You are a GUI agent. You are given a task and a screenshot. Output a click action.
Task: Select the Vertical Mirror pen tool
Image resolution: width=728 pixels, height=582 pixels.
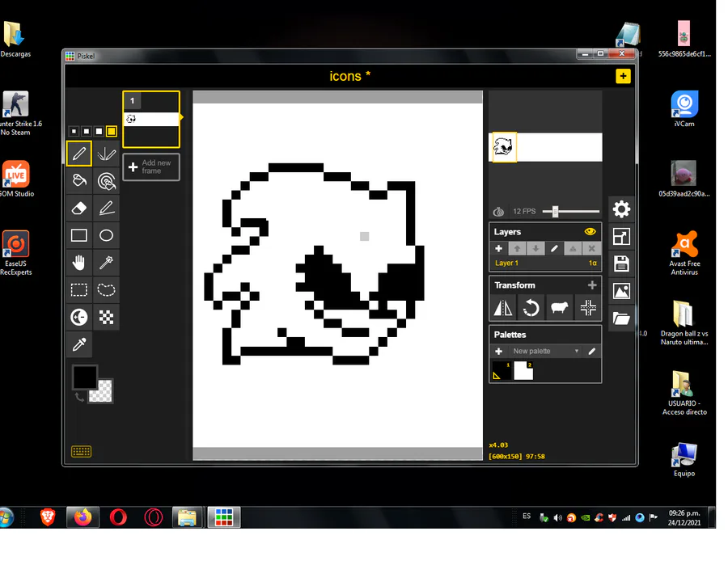[x=106, y=154]
